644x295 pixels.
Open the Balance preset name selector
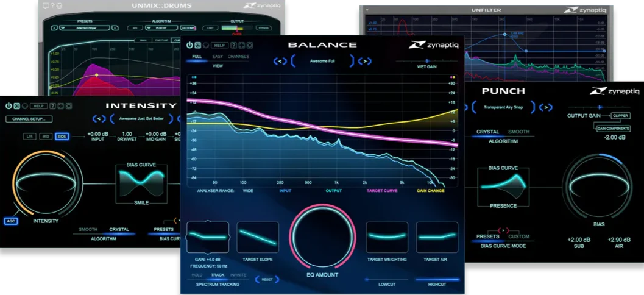[322, 61]
